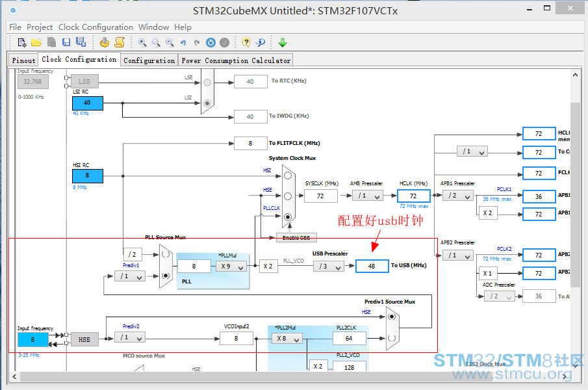Image resolution: width=588 pixels, height=390 pixels.
Task: Switch to the Pinout tab
Action: pos(23,60)
